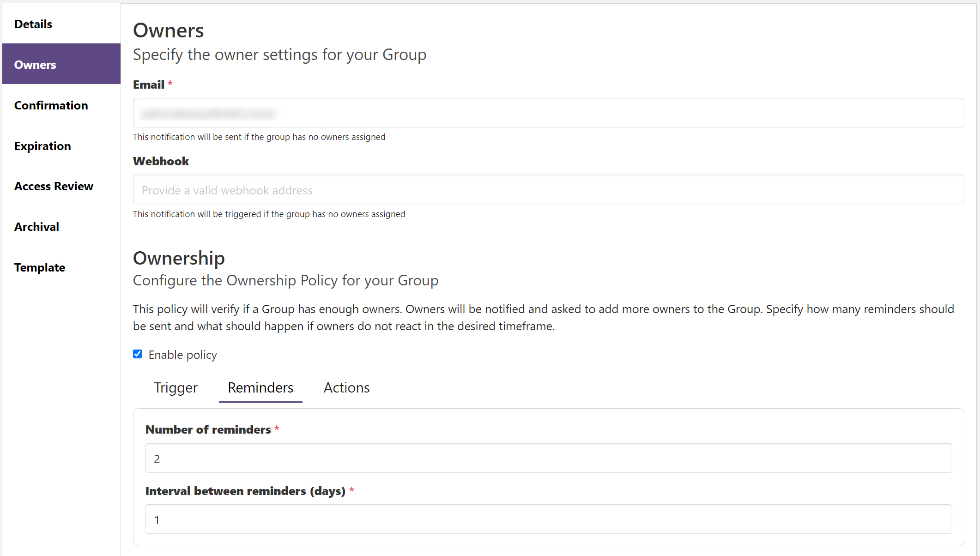Image resolution: width=980 pixels, height=556 pixels.
Task: Open the Reminders tab
Action: (260, 388)
